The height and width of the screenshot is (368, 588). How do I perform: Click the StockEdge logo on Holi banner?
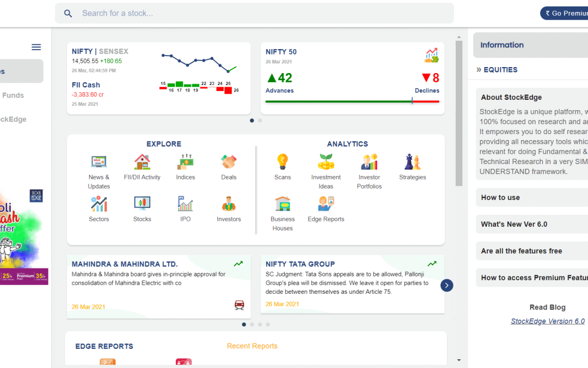point(36,196)
